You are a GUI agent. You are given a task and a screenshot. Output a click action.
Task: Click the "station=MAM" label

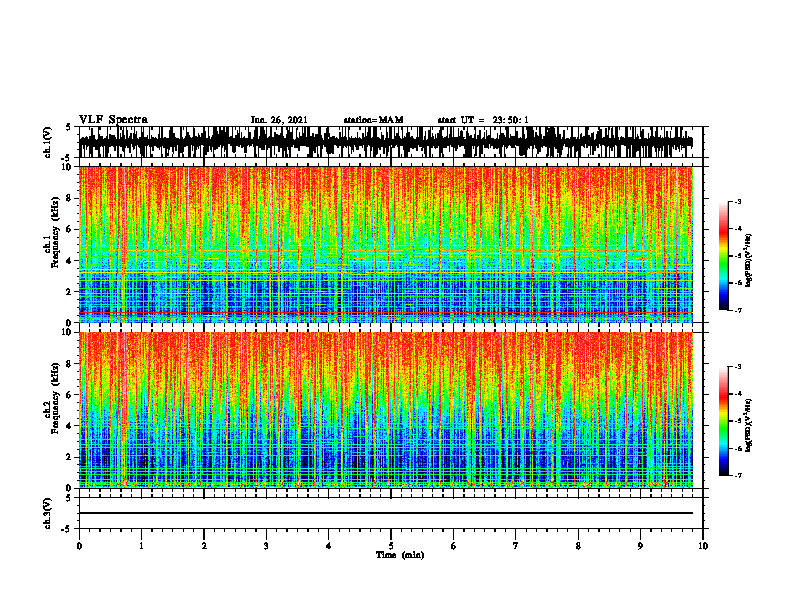tap(373, 120)
